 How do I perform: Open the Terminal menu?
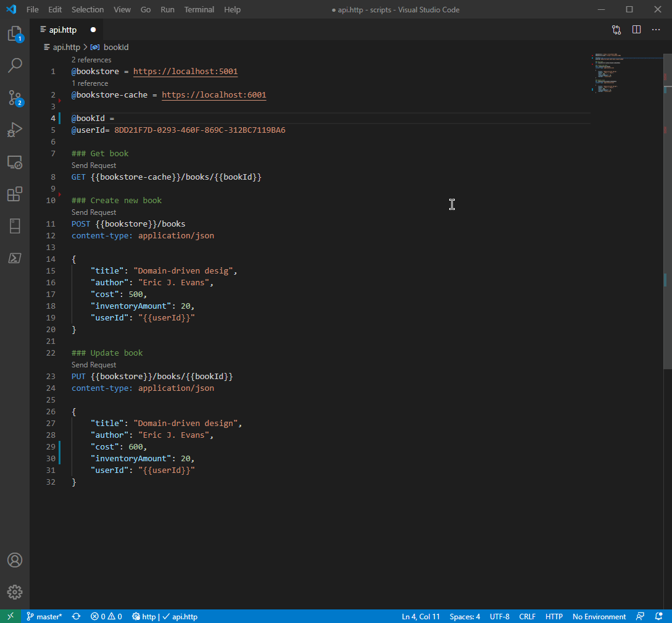tap(199, 9)
